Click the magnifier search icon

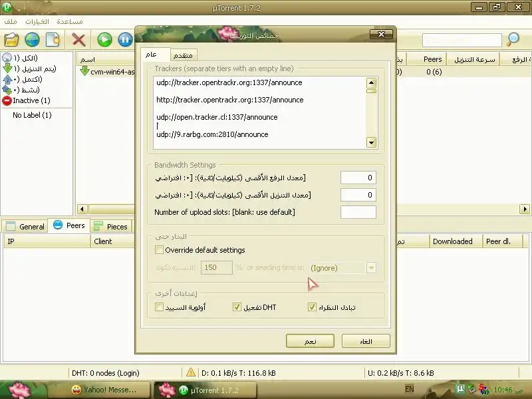tap(513, 39)
